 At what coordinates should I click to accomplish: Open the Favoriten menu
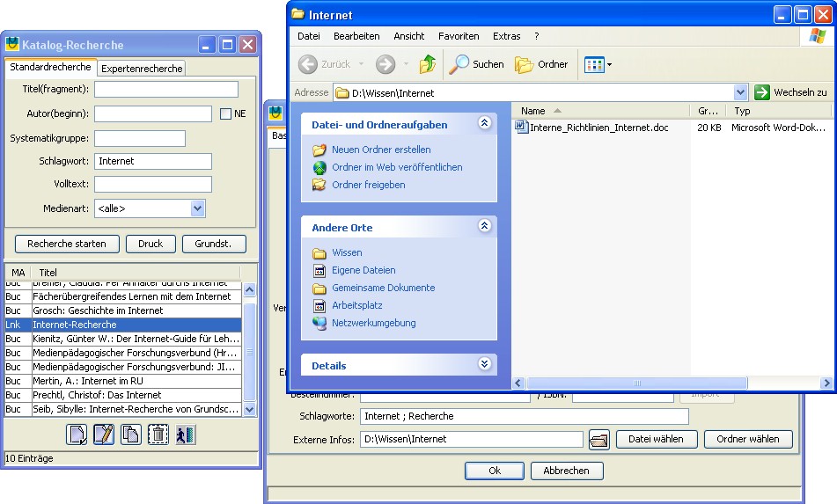[x=459, y=36]
